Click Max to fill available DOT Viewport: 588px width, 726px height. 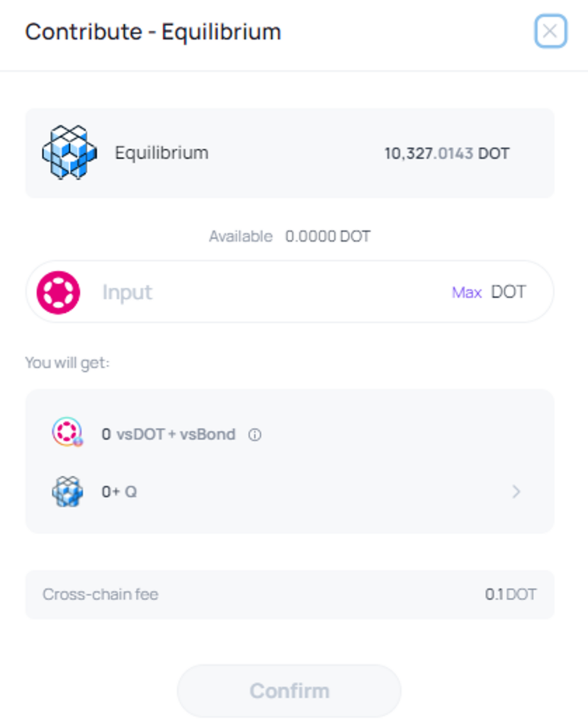tap(467, 293)
